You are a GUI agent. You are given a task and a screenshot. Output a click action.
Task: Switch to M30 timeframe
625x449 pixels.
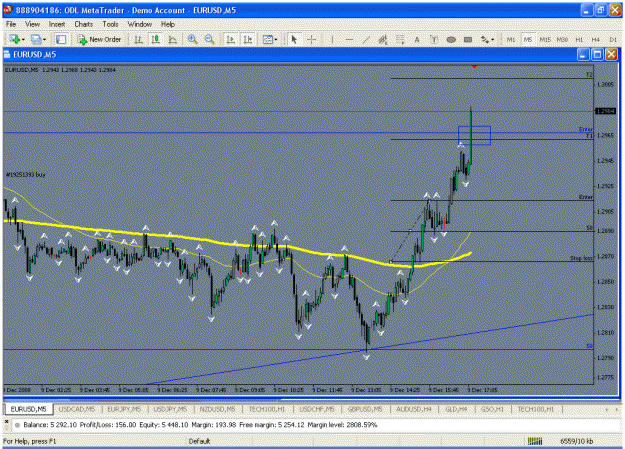point(562,39)
